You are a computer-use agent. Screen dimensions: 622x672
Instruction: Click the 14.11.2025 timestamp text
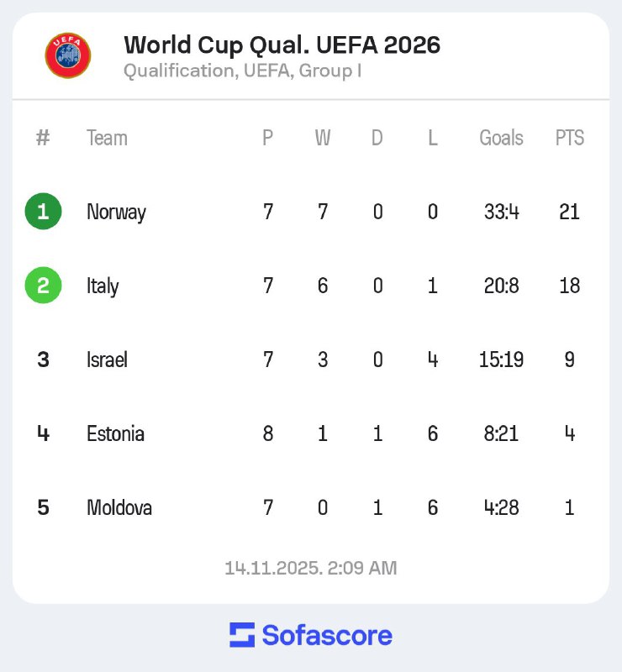tap(310, 568)
